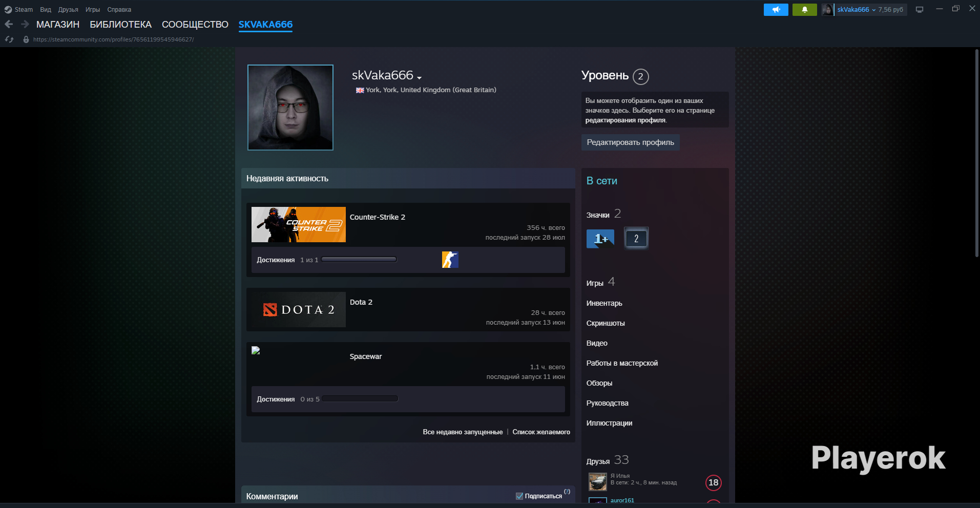Click the broken Spacewar image icon

click(256, 350)
